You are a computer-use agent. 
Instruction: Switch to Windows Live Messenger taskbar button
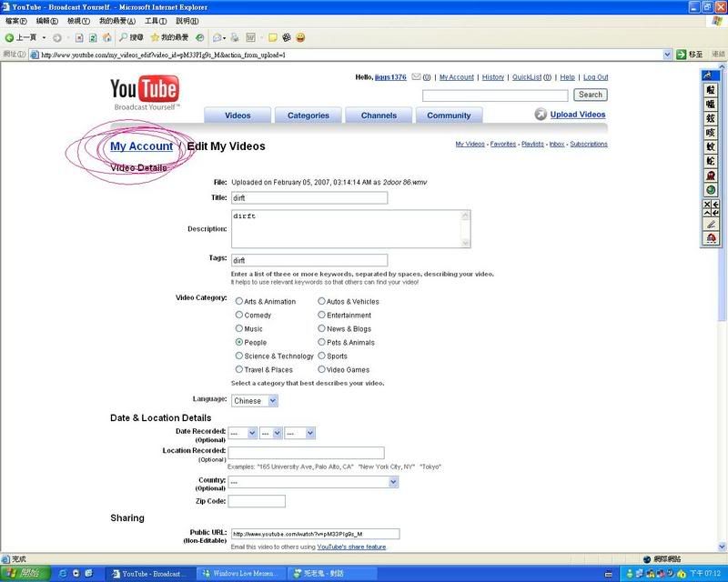[240, 574]
